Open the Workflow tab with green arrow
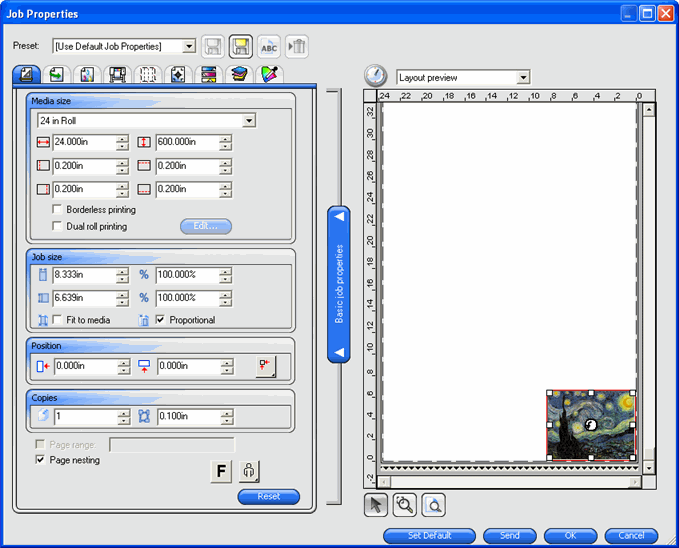679x548 pixels. (x=56, y=75)
